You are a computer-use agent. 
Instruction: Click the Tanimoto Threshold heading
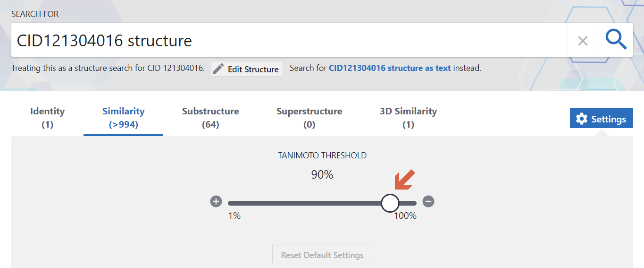tap(322, 155)
